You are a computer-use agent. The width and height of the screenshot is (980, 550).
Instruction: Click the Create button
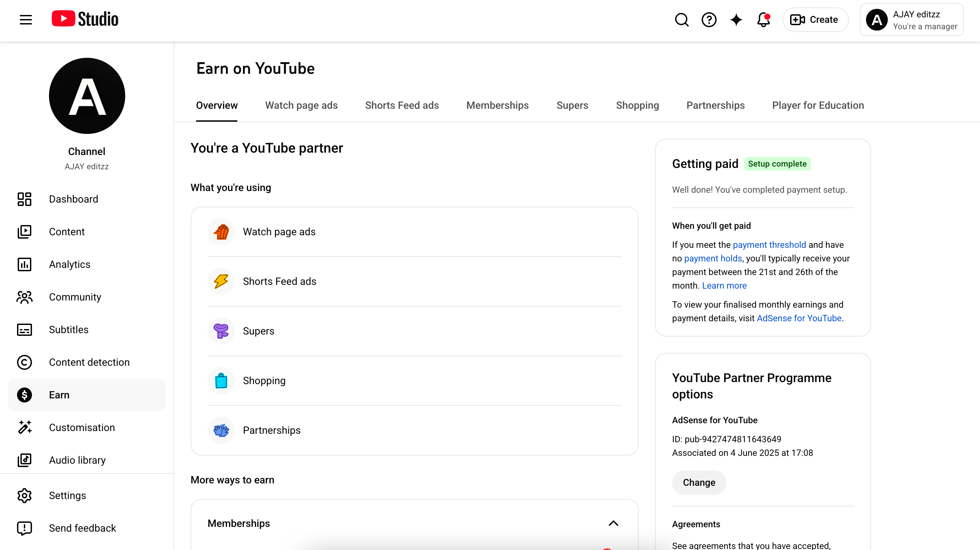(815, 19)
